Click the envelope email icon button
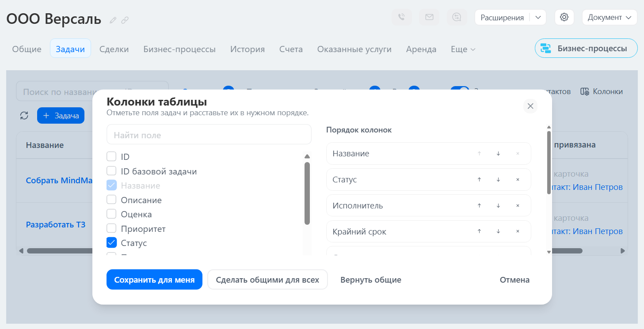 (429, 17)
